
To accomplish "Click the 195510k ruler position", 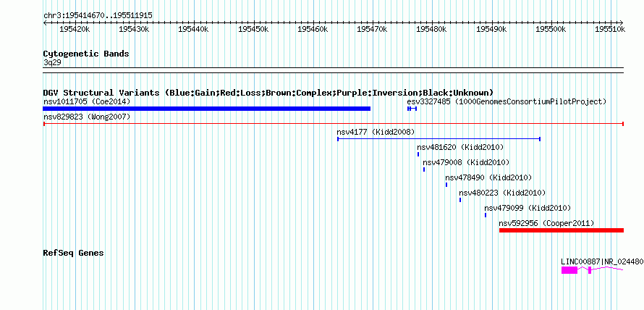I will click(x=611, y=29).
